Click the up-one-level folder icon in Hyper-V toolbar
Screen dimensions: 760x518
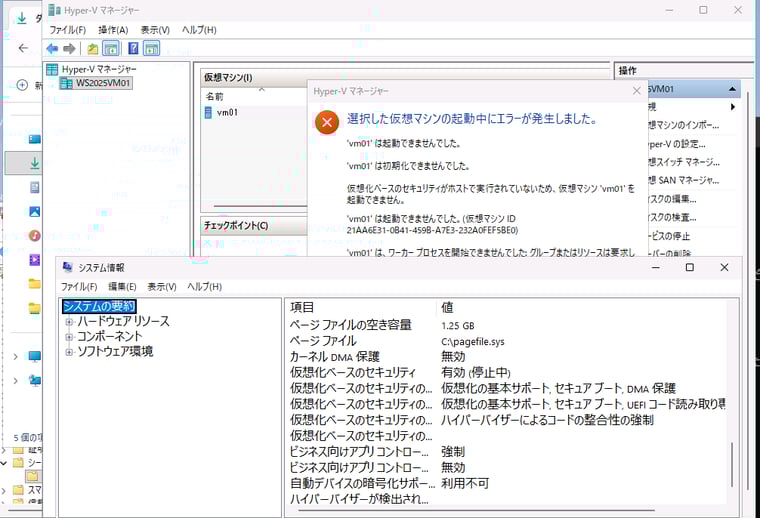(93, 48)
